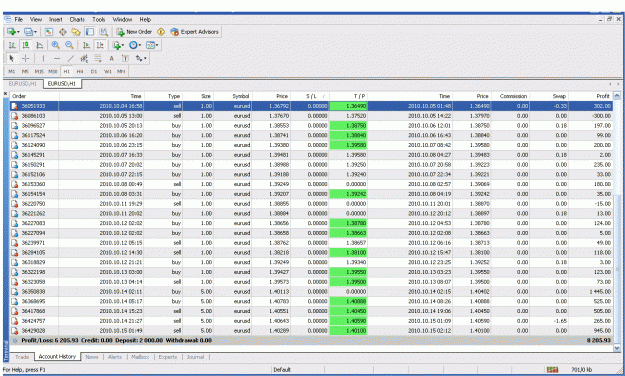Screen dimensions: 625x376
Task: Toggle chart auto scroll
Action: pos(86,45)
